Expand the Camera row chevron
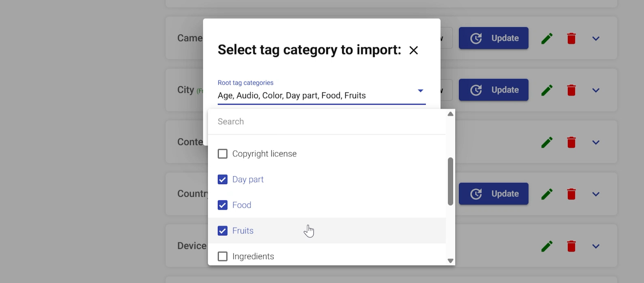Screen dimensions: 644x283 point(596,39)
